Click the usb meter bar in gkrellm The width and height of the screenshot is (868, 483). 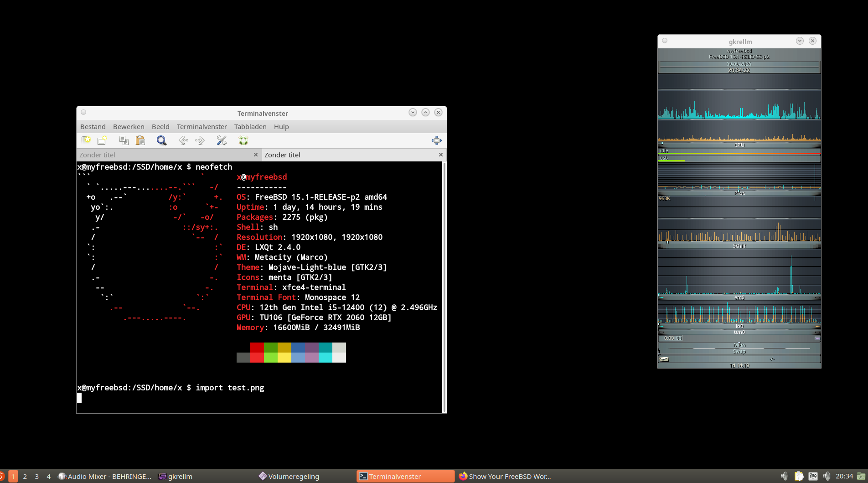click(739, 158)
